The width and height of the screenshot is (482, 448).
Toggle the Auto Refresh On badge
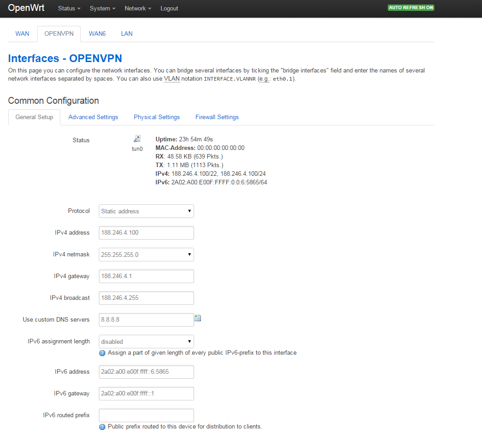tap(411, 8)
